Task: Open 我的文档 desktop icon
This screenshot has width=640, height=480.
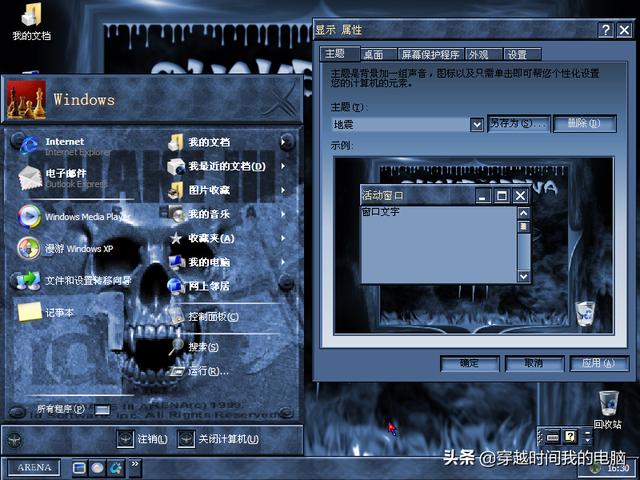Action: pyautogui.click(x=31, y=22)
